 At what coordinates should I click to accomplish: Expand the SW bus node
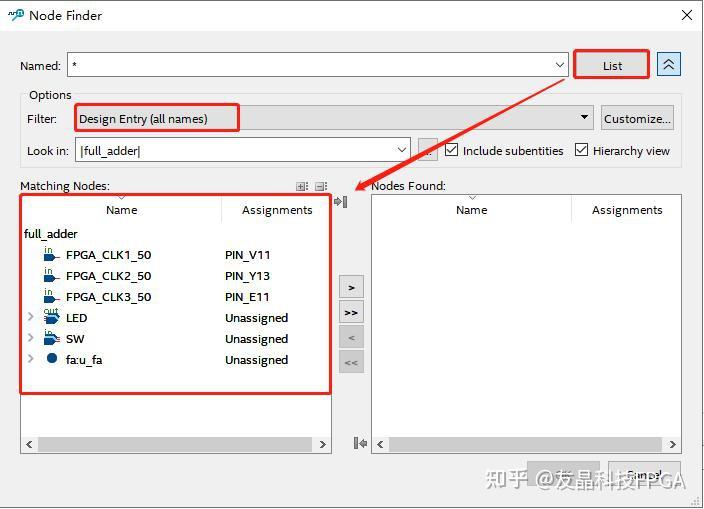point(31,338)
